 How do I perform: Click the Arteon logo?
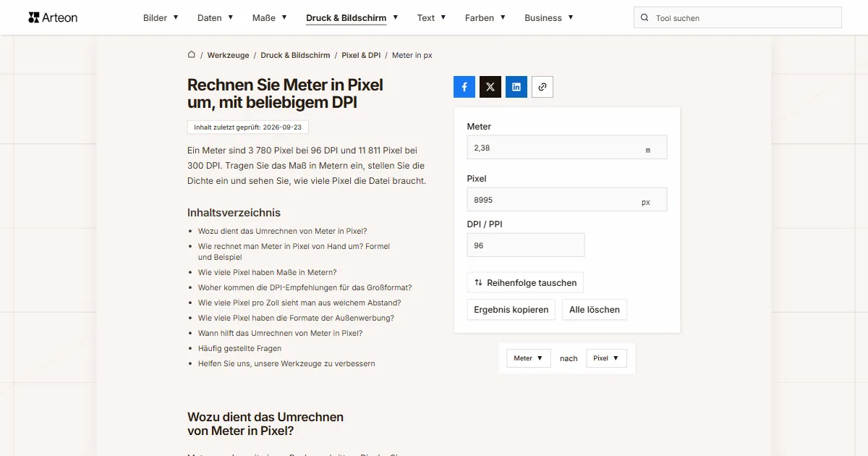click(x=53, y=17)
